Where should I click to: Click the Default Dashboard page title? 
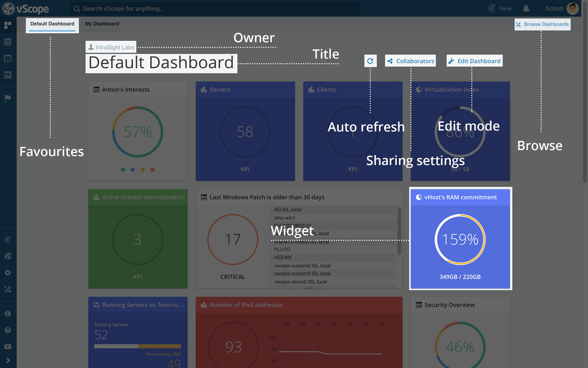[161, 63]
